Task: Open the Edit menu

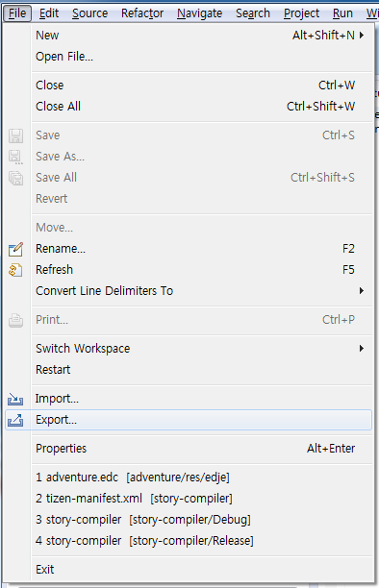Action: [49, 13]
